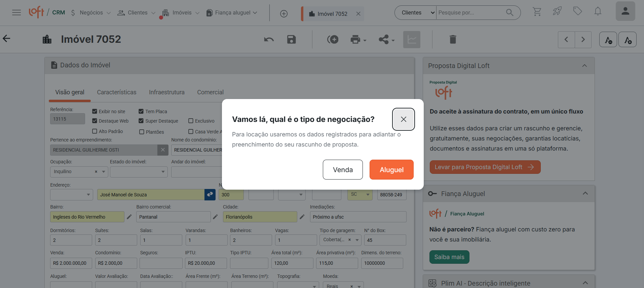Open the Comercial tab
Viewport: 644px width, 288px height.
tap(210, 92)
